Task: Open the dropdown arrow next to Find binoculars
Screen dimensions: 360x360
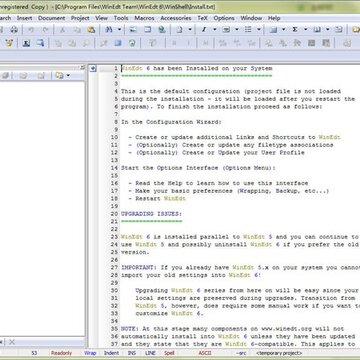Action: (119, 30)
